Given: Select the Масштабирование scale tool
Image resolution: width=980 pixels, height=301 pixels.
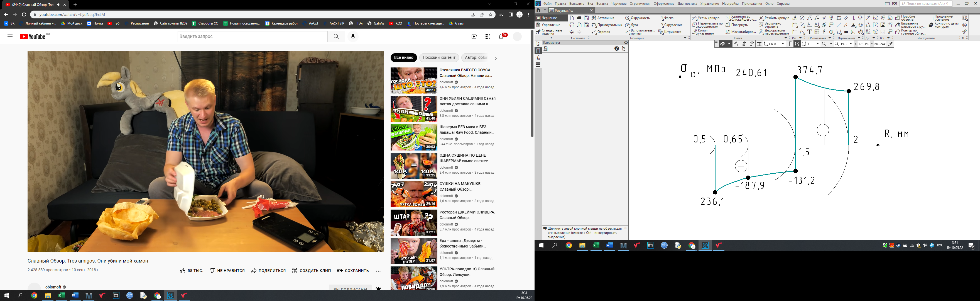Looking at the screenshot, I should (740, 32).
